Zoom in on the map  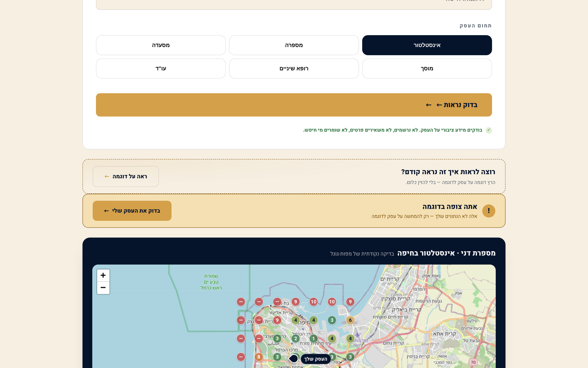coord(103,275)
